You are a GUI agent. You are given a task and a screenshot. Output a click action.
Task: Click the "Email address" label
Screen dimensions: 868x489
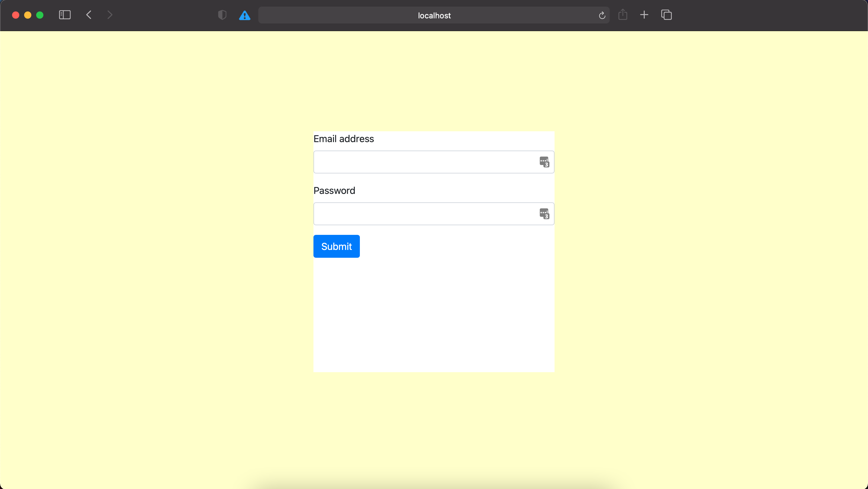point(343,139)
